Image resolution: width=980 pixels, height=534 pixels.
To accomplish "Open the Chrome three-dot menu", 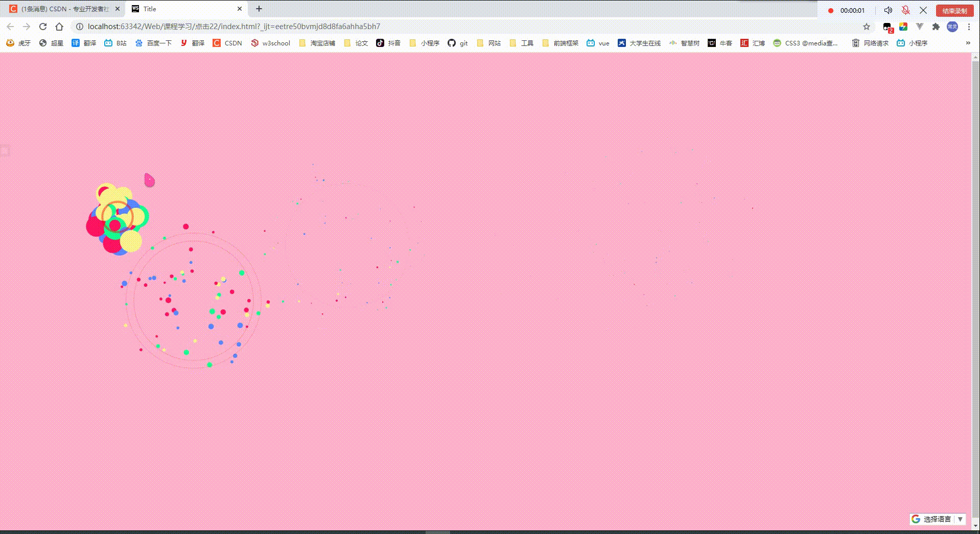I will tap(969, 27).
